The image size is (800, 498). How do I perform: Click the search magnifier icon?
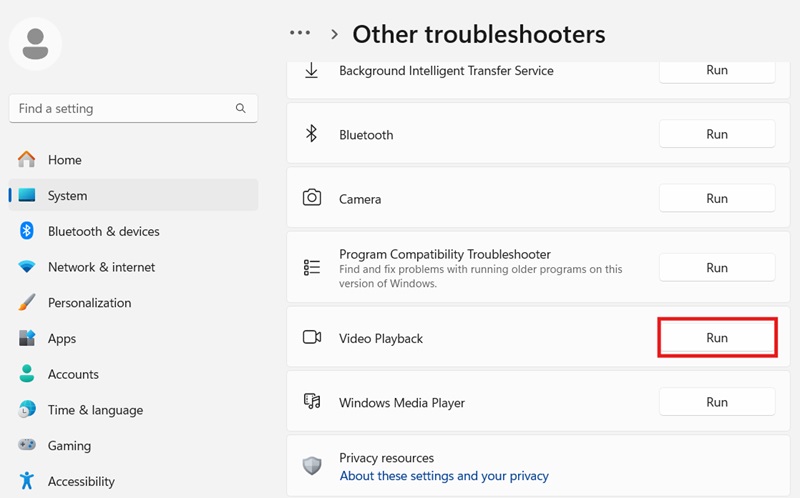click(241, 108)
